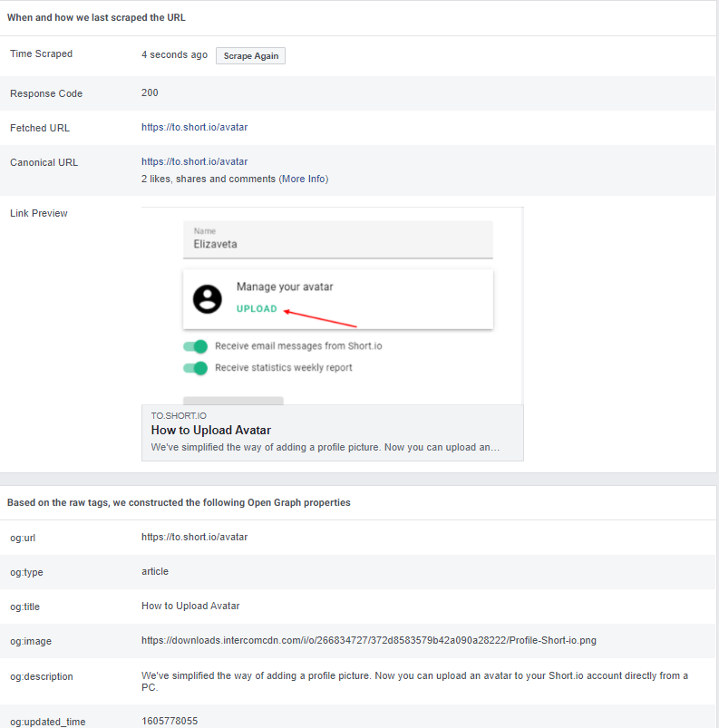Viewport: 719px width, 728px height.
Task: Open the How to Upload Avatar preview title
Action: [x=211, y=431]
